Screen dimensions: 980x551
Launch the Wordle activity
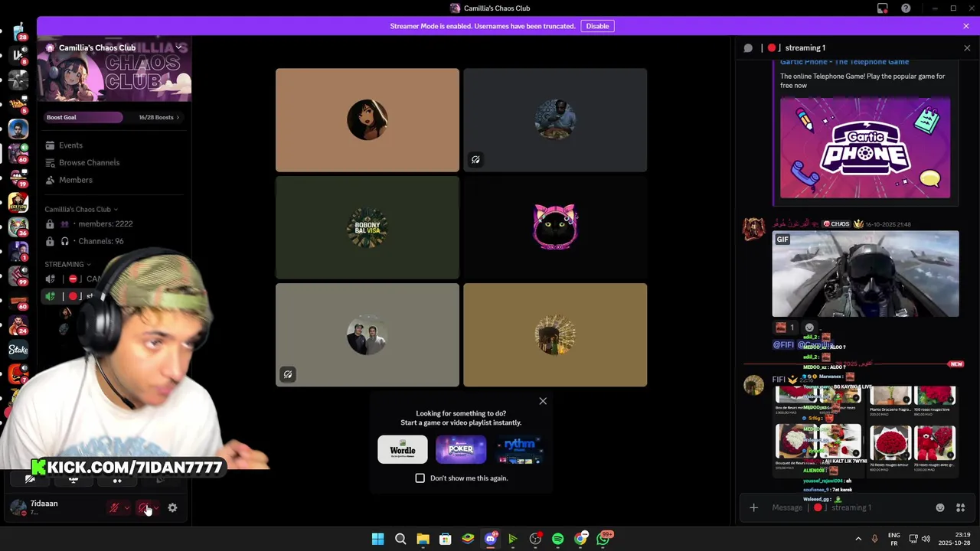click(403, 450)
